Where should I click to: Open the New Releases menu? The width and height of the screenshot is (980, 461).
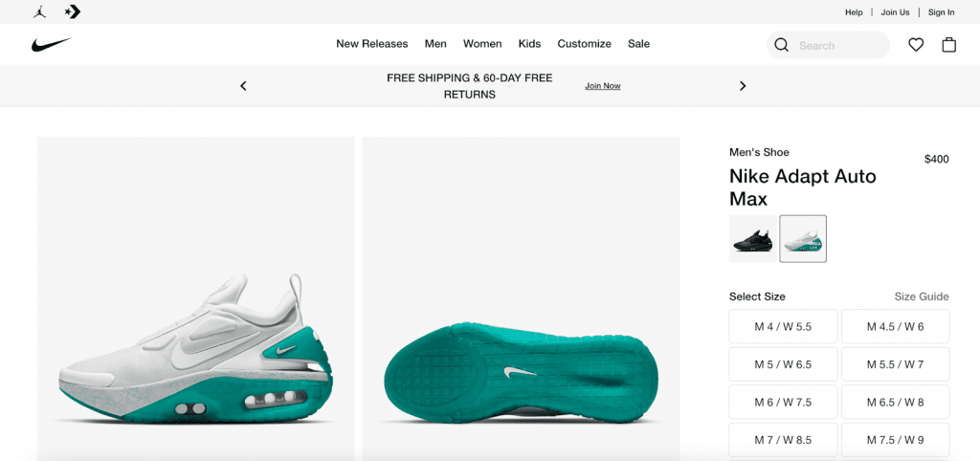[x=371, y=44]
